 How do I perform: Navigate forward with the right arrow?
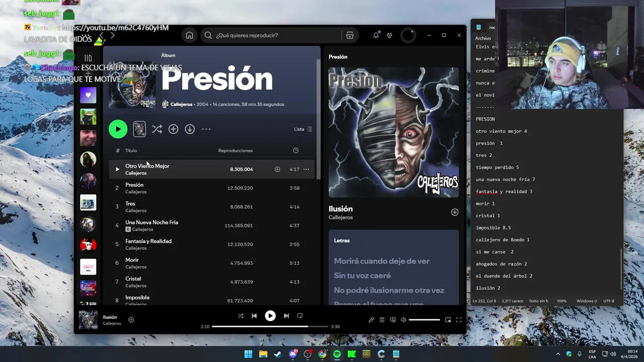pos(112,35)
